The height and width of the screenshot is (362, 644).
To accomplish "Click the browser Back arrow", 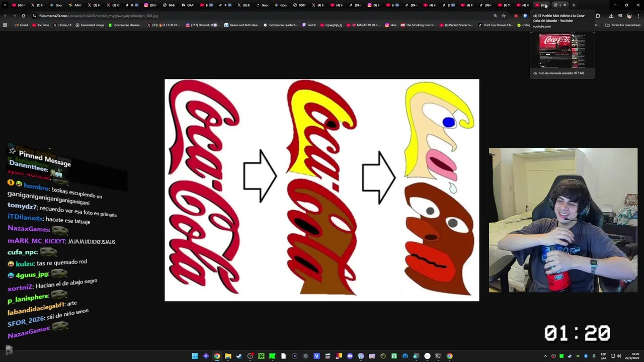I will tap(6, 16).
